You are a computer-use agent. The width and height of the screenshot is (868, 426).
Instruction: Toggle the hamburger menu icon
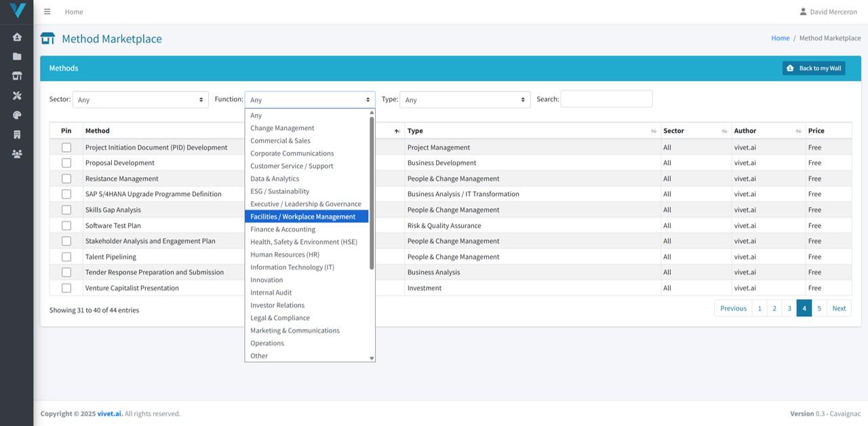pos(47,12)
